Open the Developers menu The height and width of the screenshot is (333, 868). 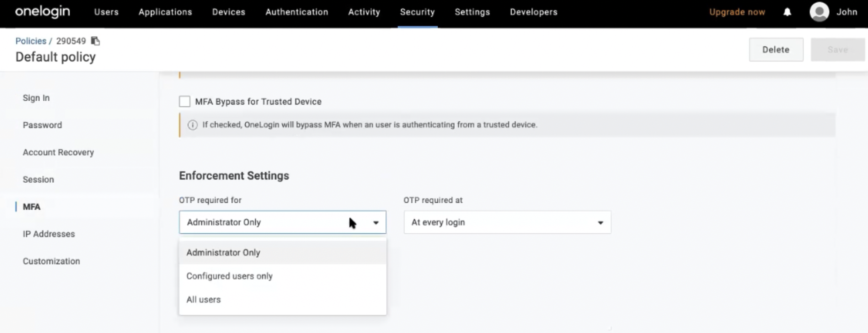(x=534, y=12)
